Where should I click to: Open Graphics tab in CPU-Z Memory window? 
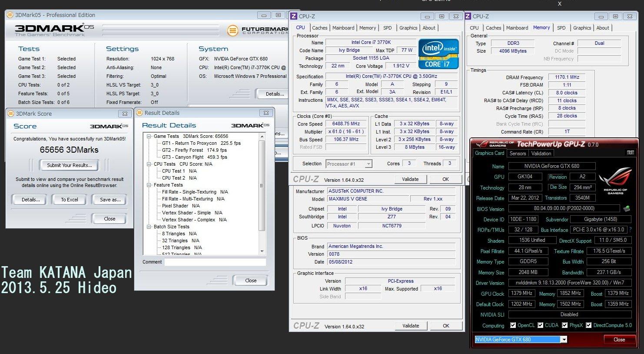pos(582,28)
